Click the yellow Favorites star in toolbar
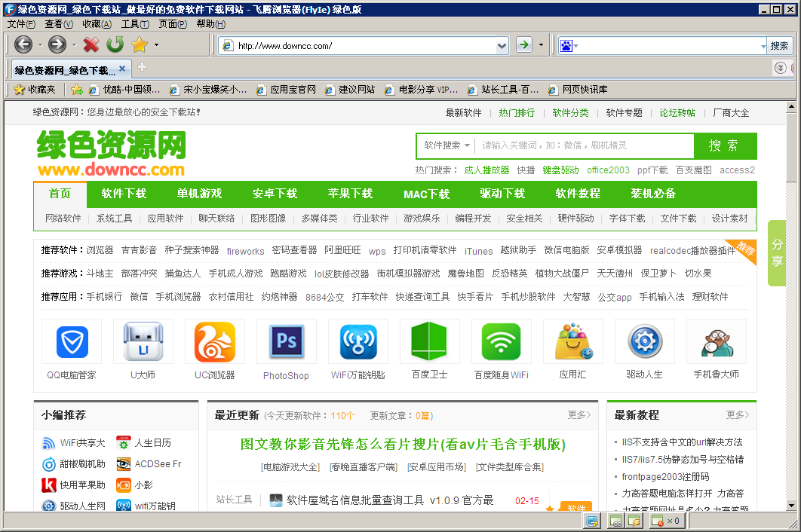 click(139, 45)
